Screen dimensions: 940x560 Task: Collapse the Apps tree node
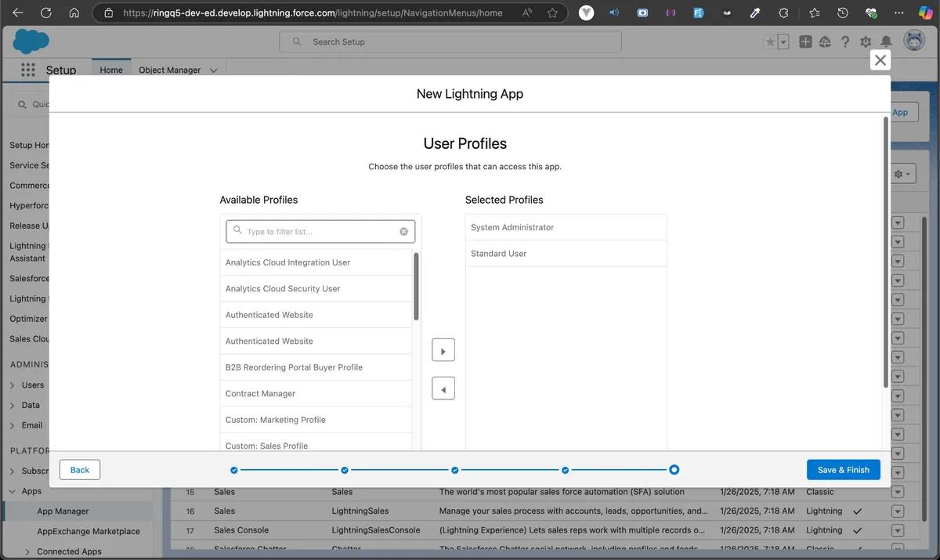click(x=13, y=492)
